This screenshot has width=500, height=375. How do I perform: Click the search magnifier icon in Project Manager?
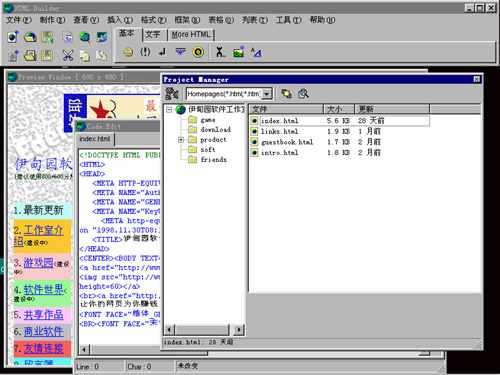(303, 94)
